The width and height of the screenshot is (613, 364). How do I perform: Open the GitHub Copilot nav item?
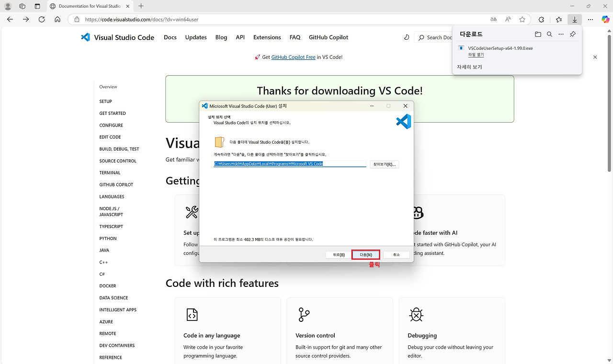(x=329, y=37)
